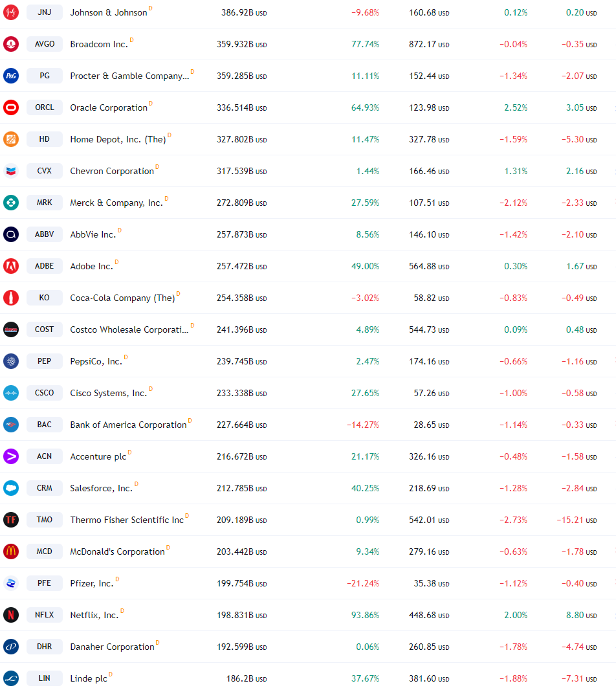
Task: Click Merck market cap 272.809B USD
Action: pos(241,203)
